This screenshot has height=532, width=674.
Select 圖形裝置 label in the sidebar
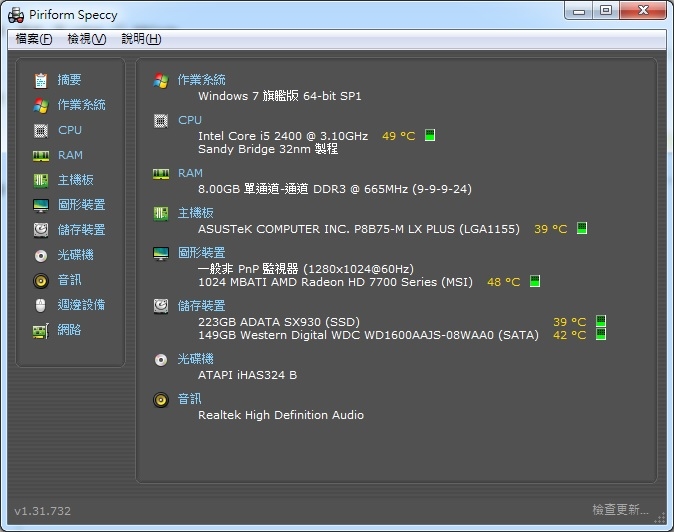82,205
